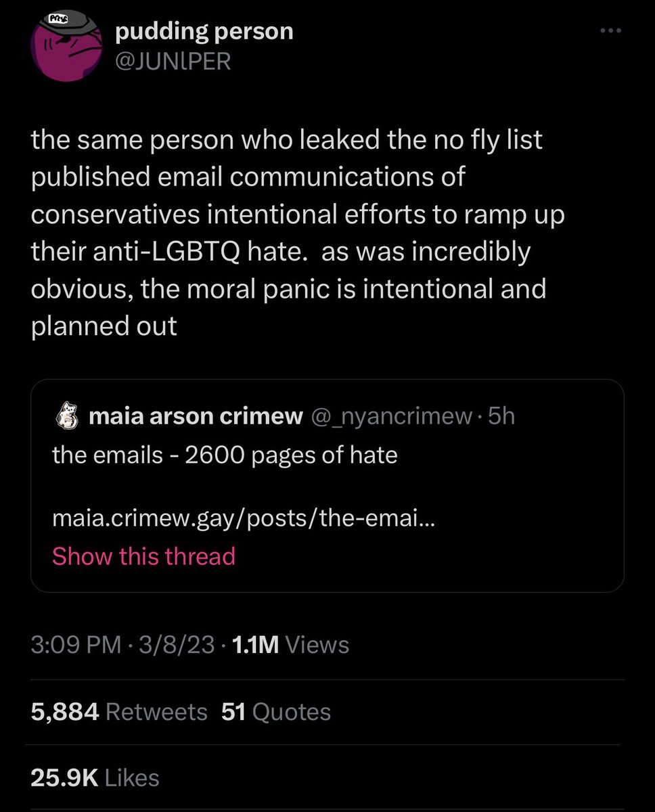This screenshot has width=655, height=812.
Task: Tap the maia arson crimew avatar icon
Action: coord(67,416)
